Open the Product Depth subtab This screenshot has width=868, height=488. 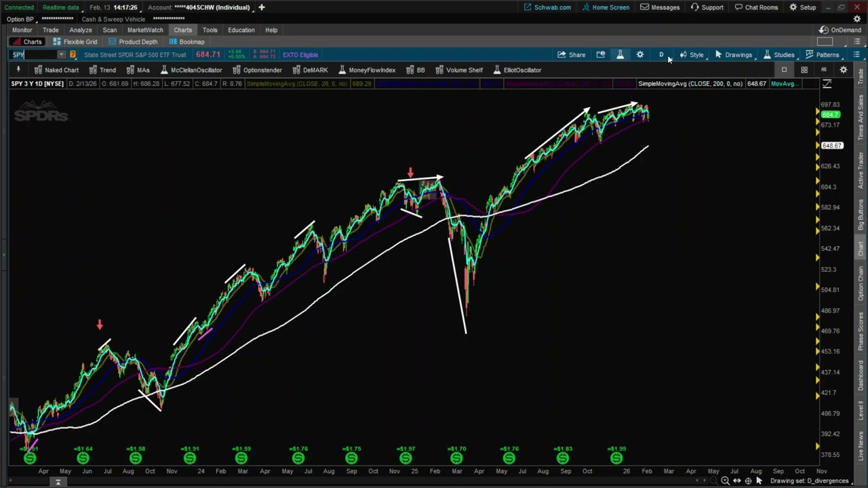tap(132, 42)
